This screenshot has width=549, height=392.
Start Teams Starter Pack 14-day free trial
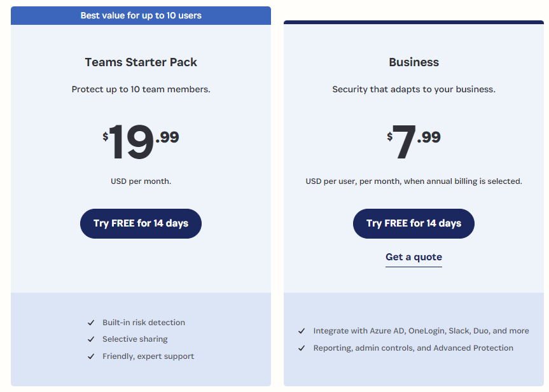(x=141, y=223)
